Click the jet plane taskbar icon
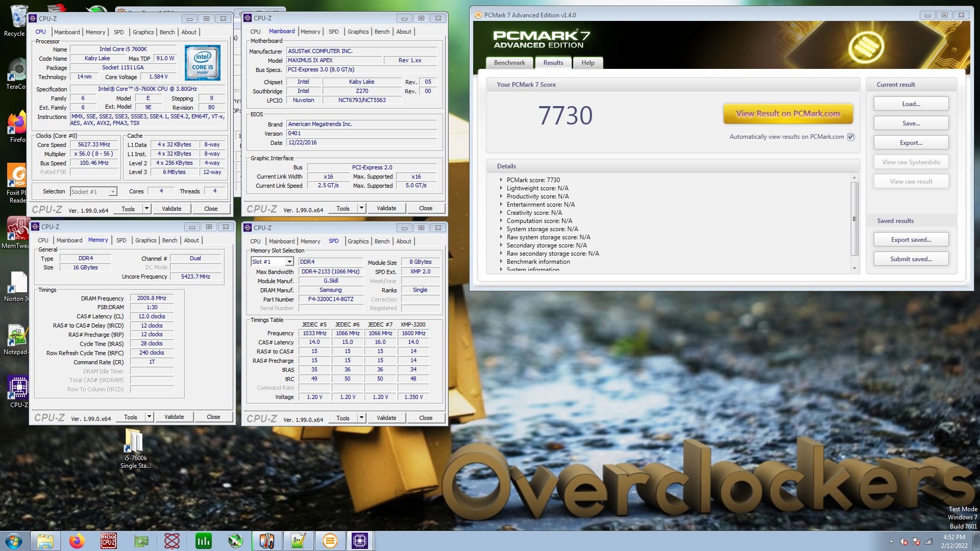The width and height of the screenshot is (980, 551). (x=235, y=541)
